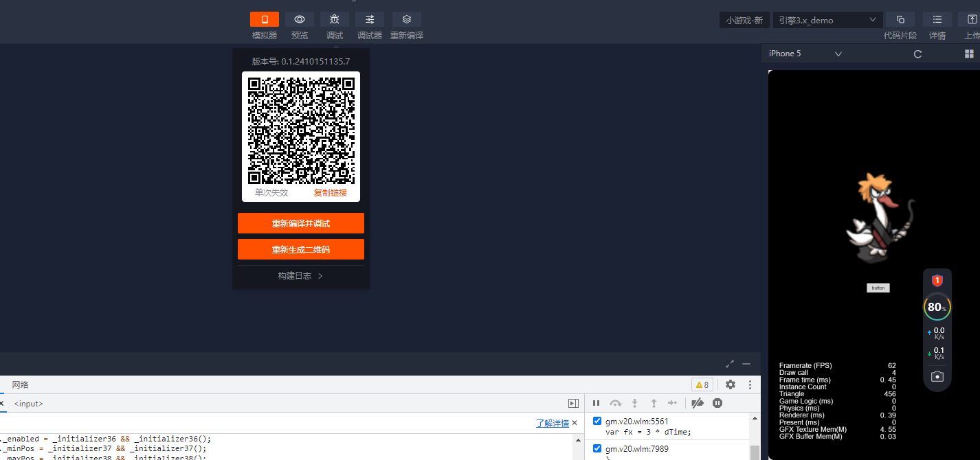Click the Draw call stat row
Viewport: 980px width, 460px height.
(838, 372)
